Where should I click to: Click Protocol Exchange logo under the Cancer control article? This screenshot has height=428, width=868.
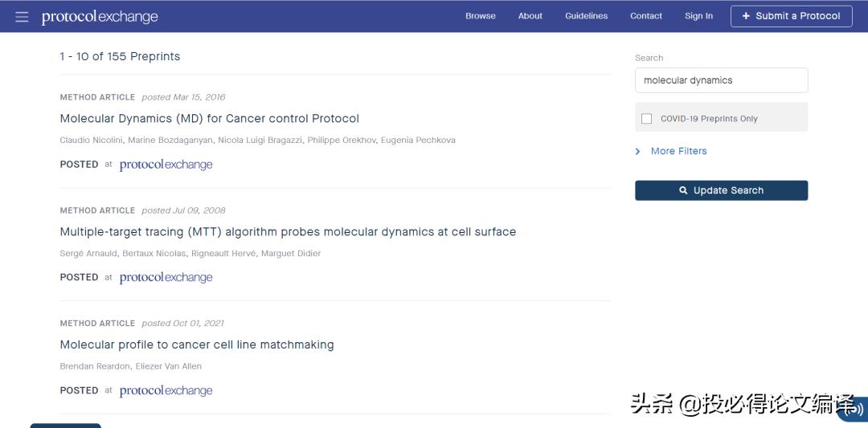coord(166,165)
